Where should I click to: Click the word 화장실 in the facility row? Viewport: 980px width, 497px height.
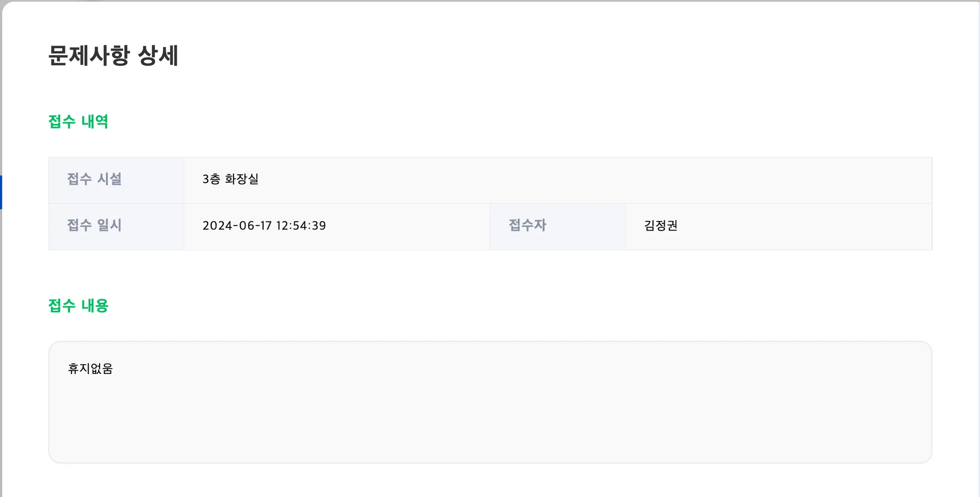pyautogui.click(x=242, y=179)
